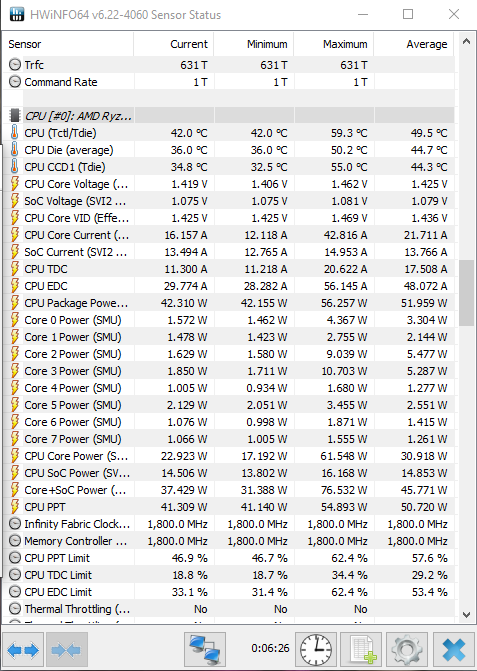Click the lightning icon beside CPU EDC

pos(15,286)
